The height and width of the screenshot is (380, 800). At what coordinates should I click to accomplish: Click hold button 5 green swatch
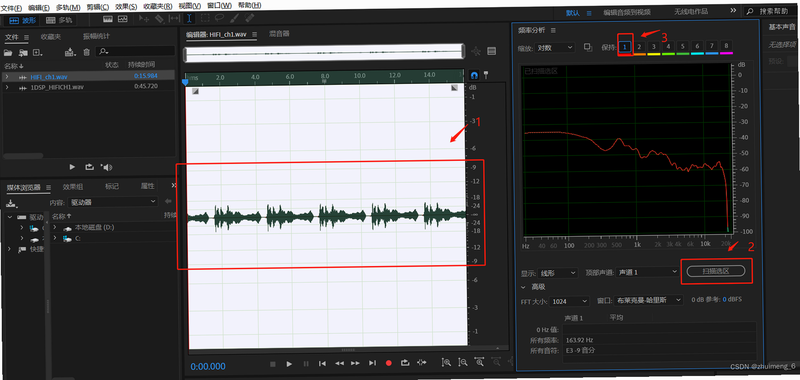tap(683, 47)
